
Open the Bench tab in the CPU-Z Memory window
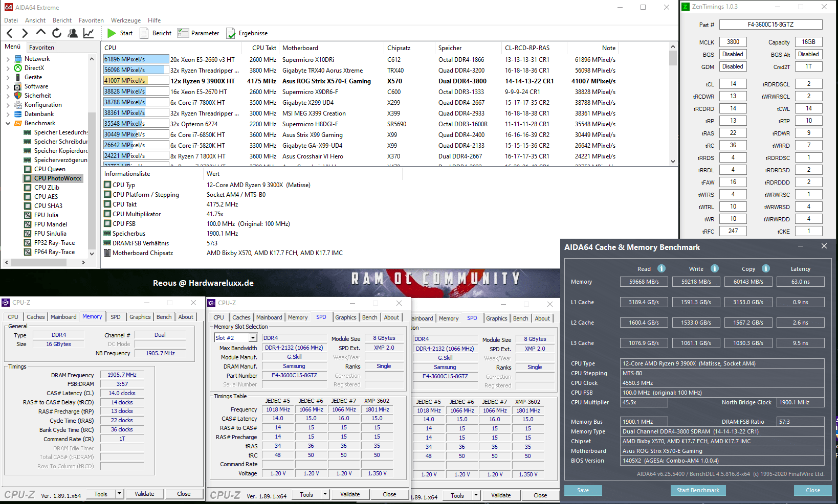[164, 317]
